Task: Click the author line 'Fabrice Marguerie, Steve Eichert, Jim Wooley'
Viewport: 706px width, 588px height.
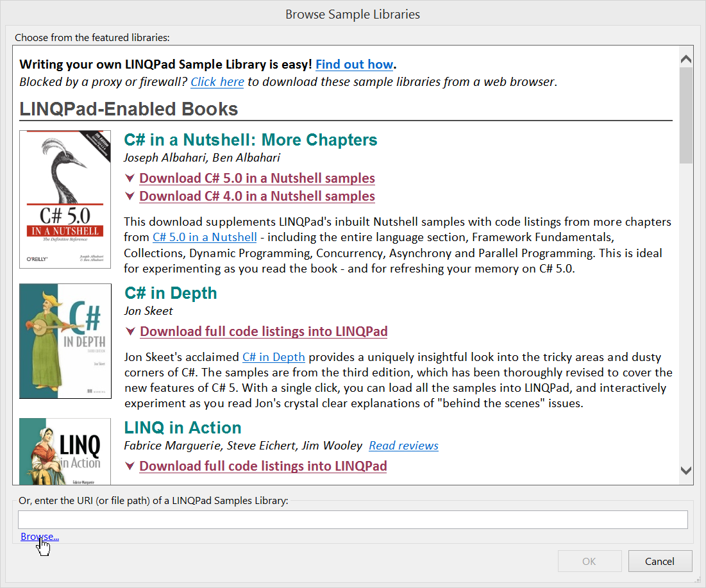Action: pyautogui.click(x=242, y=446)
